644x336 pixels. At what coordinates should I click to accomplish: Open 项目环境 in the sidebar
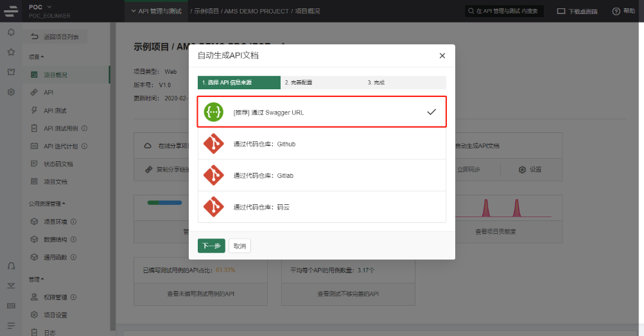point(66,222)
